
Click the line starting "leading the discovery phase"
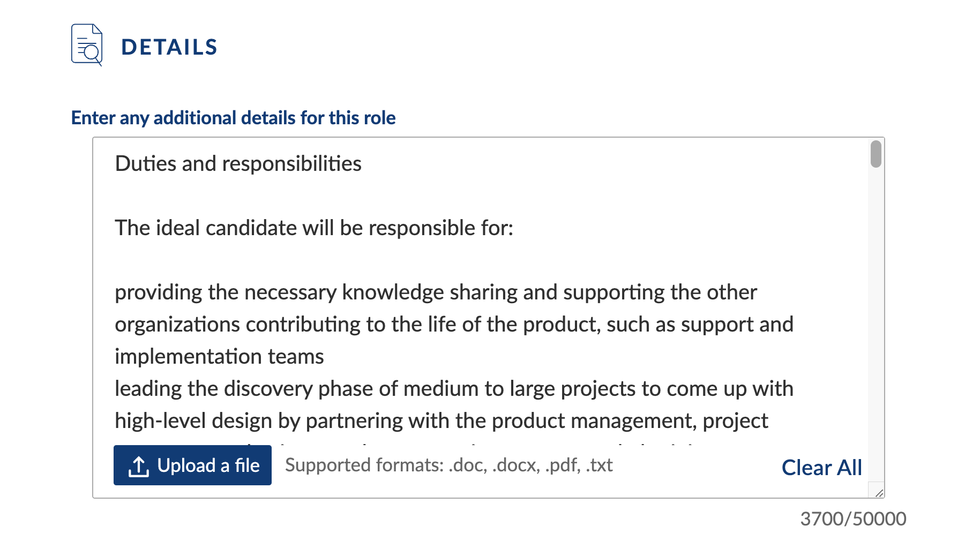point(453,389)
